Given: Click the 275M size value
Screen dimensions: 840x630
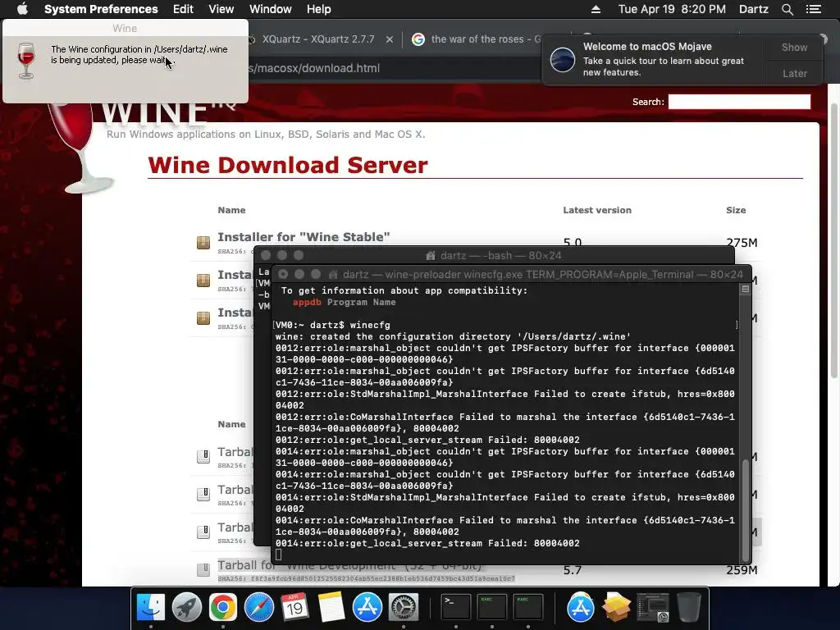Looking at the screenshot, I should tap(742, 243).
